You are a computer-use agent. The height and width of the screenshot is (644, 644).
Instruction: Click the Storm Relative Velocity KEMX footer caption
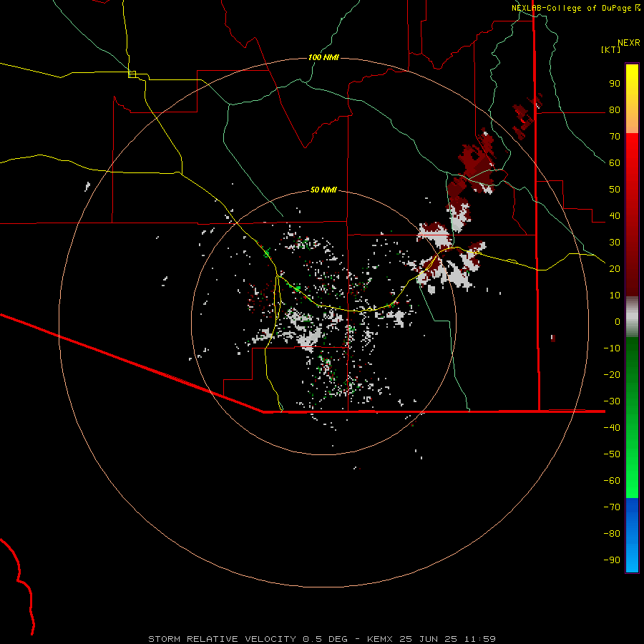[322, 639]
